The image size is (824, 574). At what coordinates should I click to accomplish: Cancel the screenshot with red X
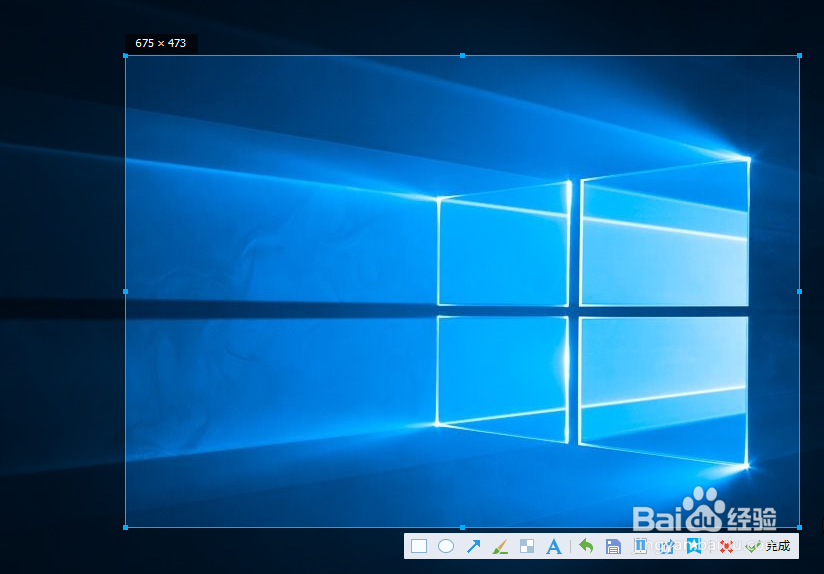pyautogui.click(x=726, y=547)
